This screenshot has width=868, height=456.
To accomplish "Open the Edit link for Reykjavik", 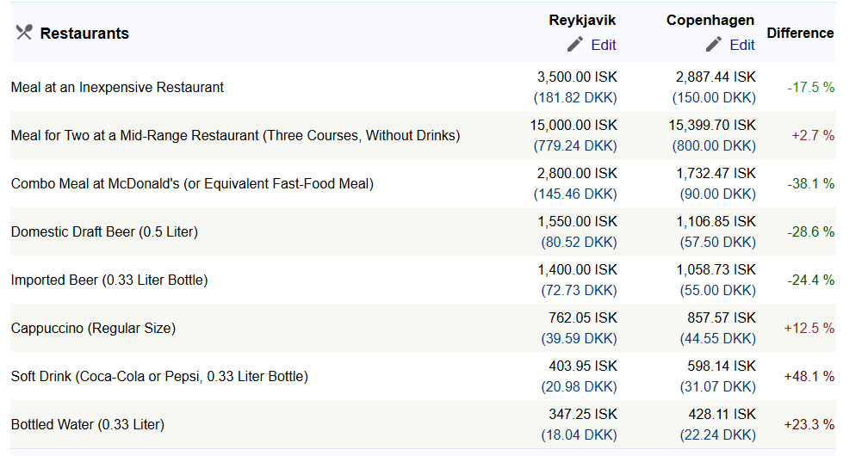I will (604, 45).
